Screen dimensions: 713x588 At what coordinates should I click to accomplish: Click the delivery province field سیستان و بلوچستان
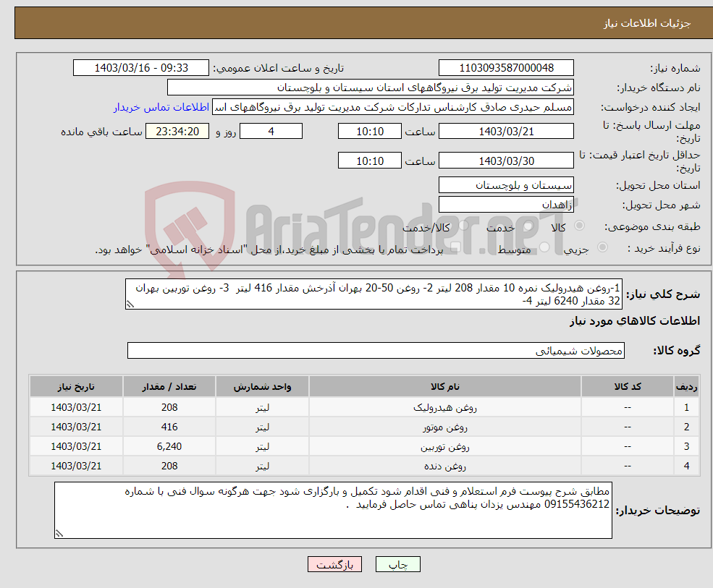(x=506, y=185)
